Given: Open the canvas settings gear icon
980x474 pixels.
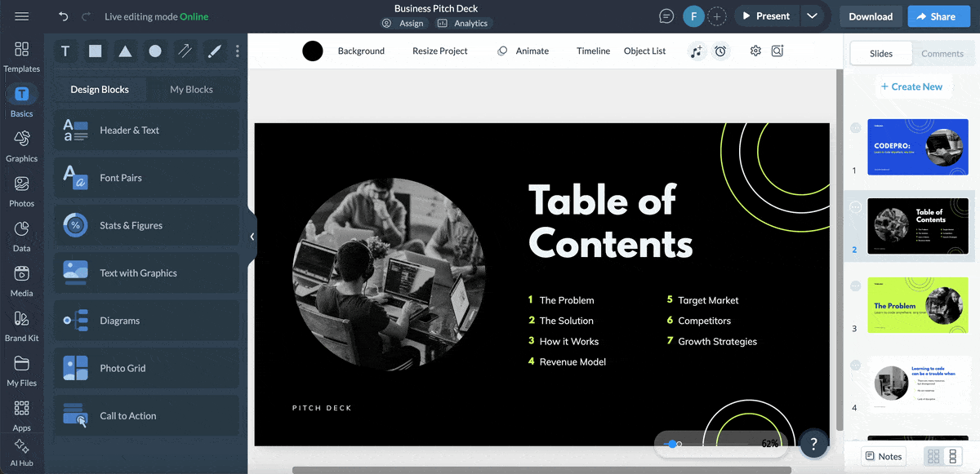Looking at the screenshot, I should click(x=755, y=51).
